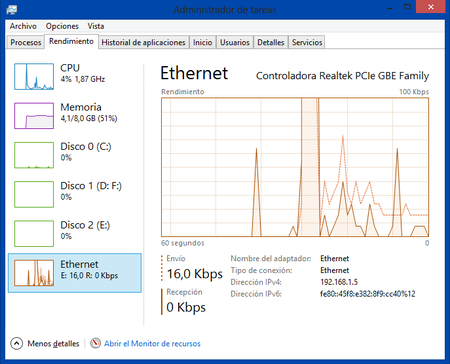The width and height of the screenshot is (450, 364).
Task: Switch to the Usuarios tab
Action: point(235,42)
